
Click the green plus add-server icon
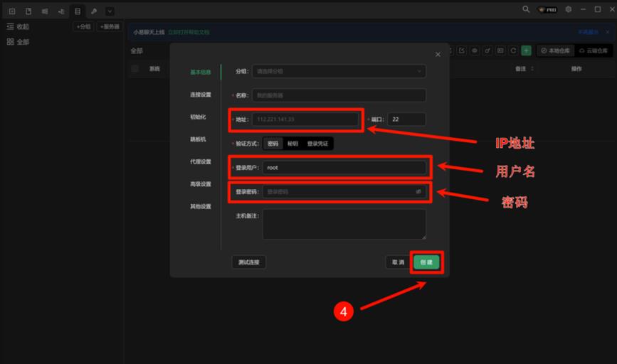pyautogui.click(x=526, y=50)
